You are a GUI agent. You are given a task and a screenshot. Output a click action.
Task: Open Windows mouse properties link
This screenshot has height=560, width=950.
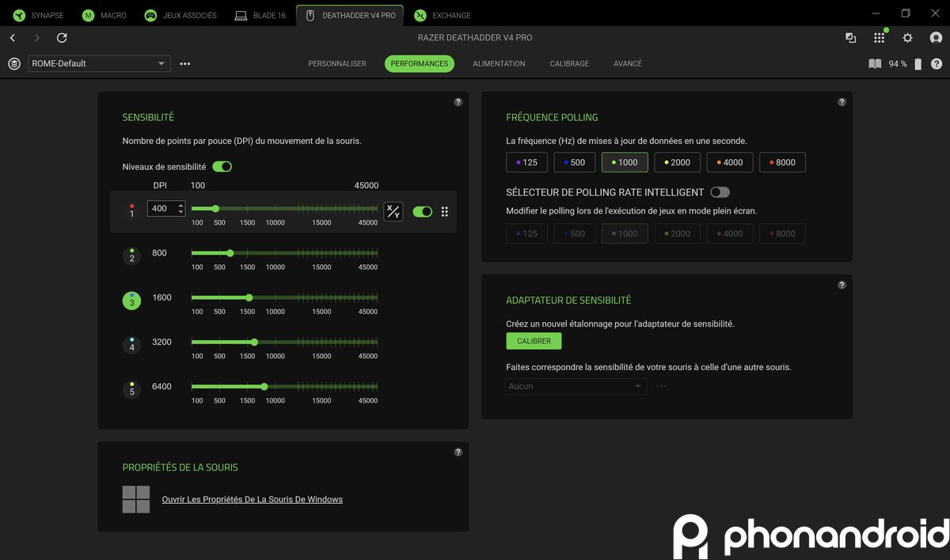click(x=252, y=499)
